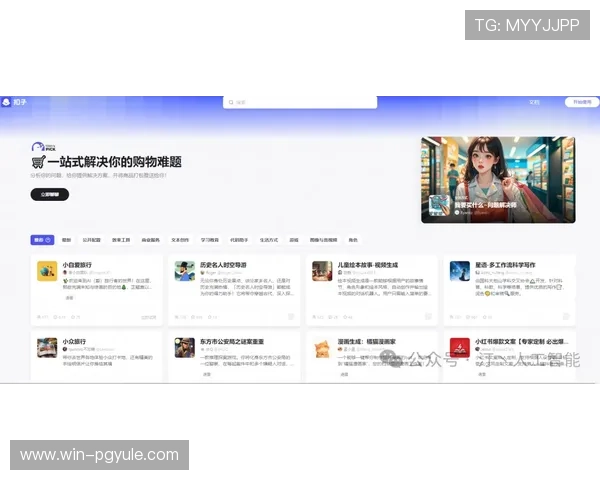Click the Coze Pick badge icon
The height and width of the screenshot is (480, 600).
point(43,147)
